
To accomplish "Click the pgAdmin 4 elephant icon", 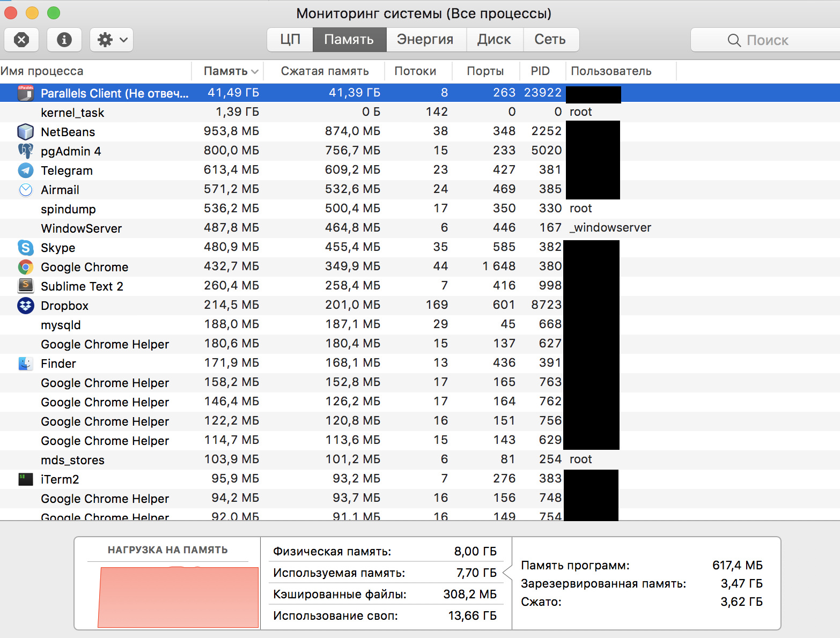I will (25, 151).
